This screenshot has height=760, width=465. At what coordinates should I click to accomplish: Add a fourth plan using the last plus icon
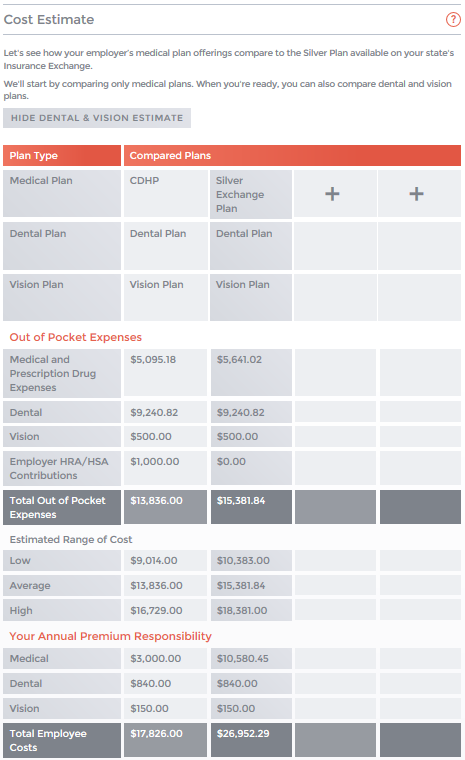click(417, 194)
